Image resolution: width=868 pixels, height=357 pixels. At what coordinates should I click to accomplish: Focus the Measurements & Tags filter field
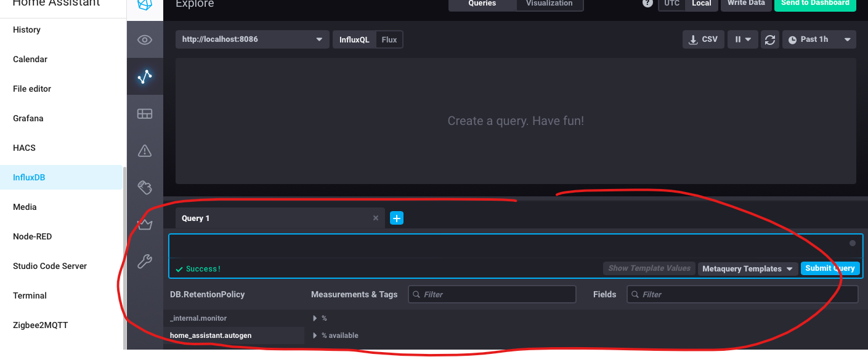click(492, 294)
